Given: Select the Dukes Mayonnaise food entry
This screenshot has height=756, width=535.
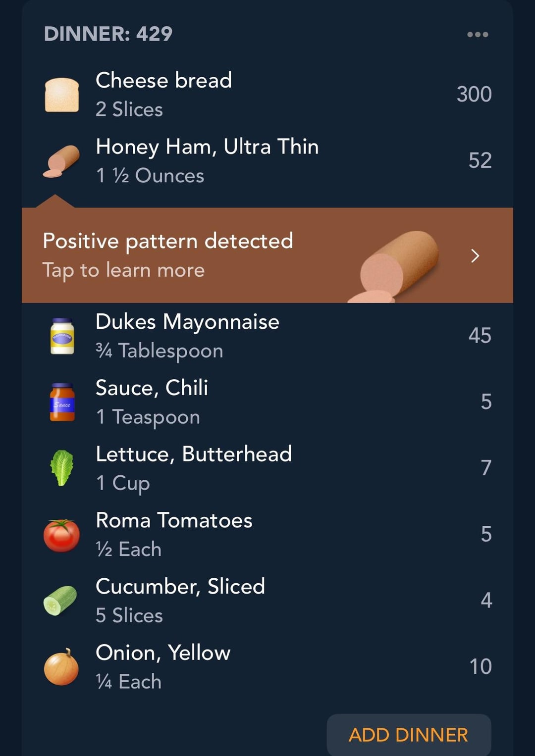Looking at the screenshot, I should point(267,336).
